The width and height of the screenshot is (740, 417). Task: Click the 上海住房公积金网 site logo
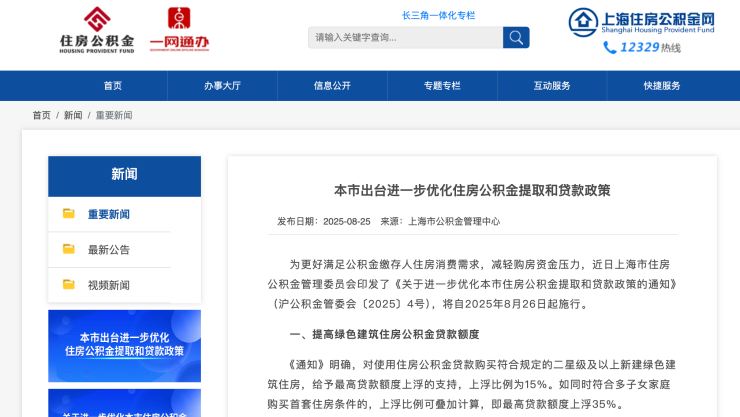point(641,22)
